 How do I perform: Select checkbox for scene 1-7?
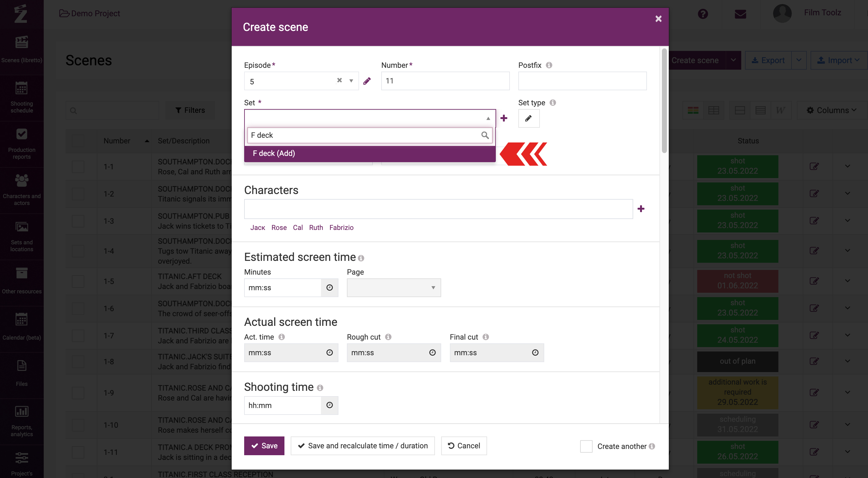tap(78, 336)
